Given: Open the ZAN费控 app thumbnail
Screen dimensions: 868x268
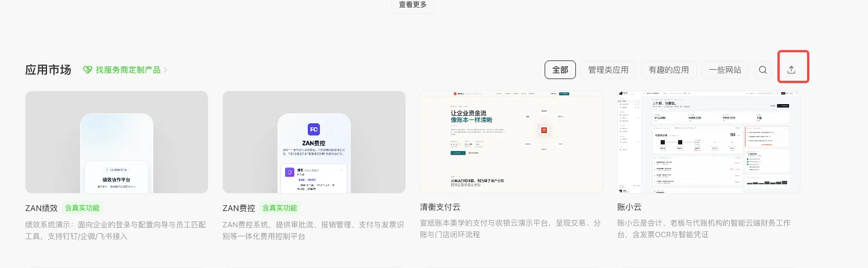Looking at the screenshot, I should (314, 142).
